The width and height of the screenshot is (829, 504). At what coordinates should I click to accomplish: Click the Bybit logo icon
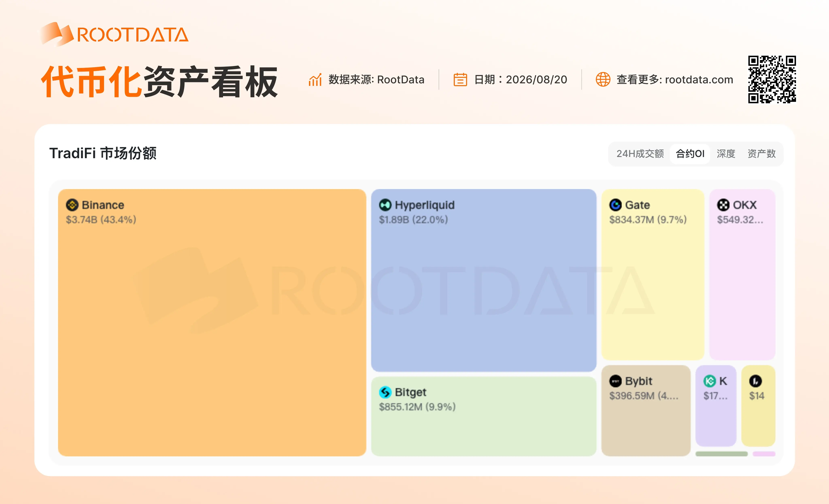615,381
